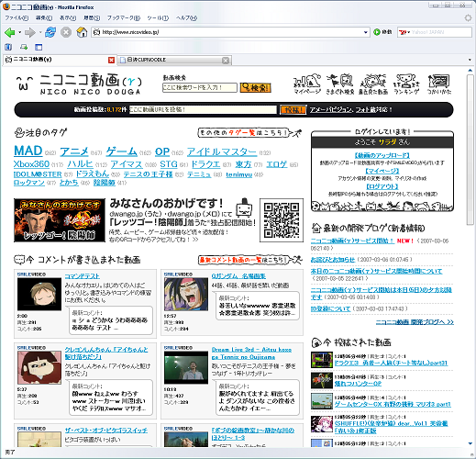Open the recently watched videos header icon

[373, 84]
